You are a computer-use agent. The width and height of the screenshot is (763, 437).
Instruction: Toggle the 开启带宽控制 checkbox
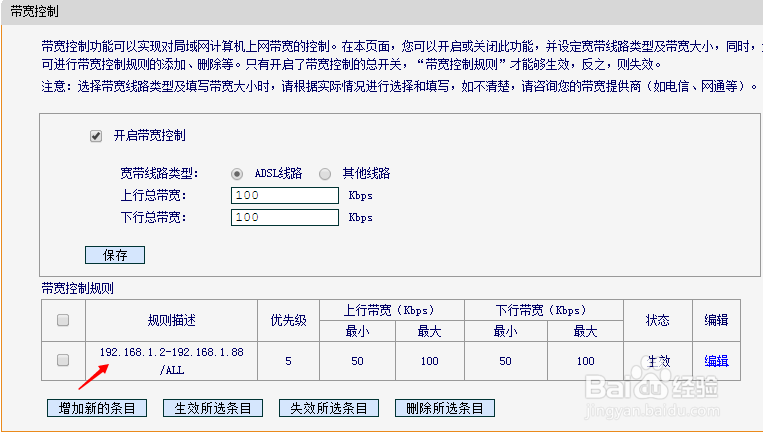click(96, 136)
